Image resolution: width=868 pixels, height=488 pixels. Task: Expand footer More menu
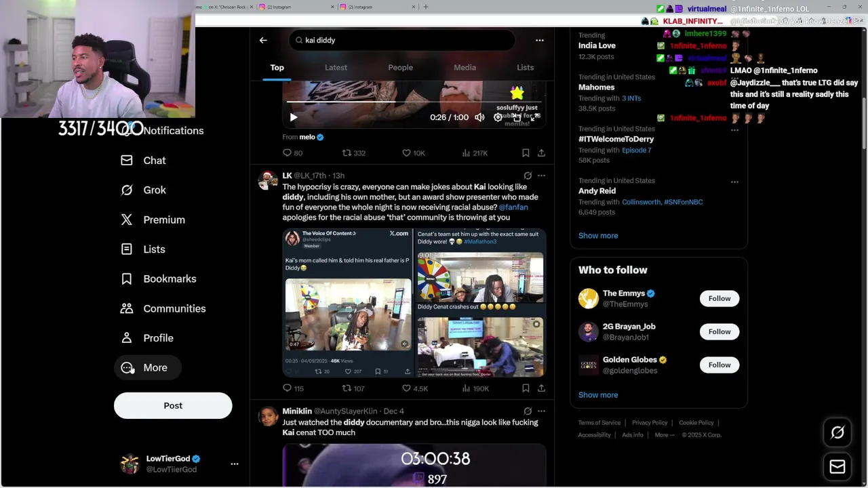coord(665,434)
